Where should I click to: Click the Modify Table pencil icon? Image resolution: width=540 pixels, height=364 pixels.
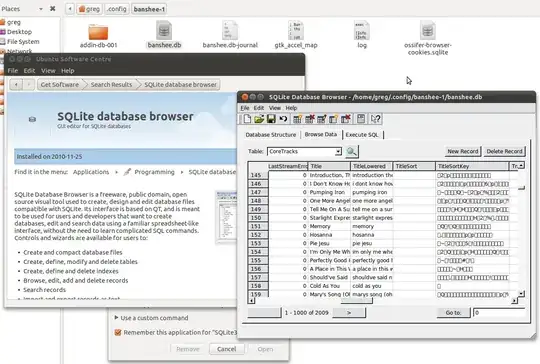(322, 119)
